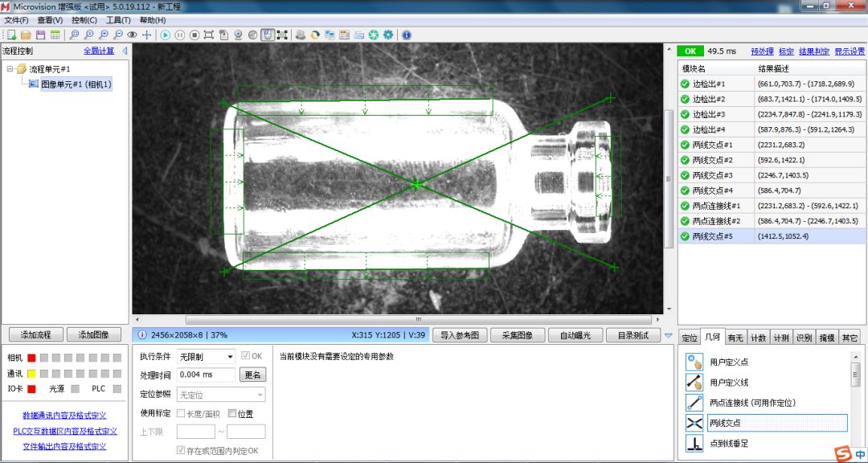Collapse the left panel with blue arrow

[x=125, y=51]
